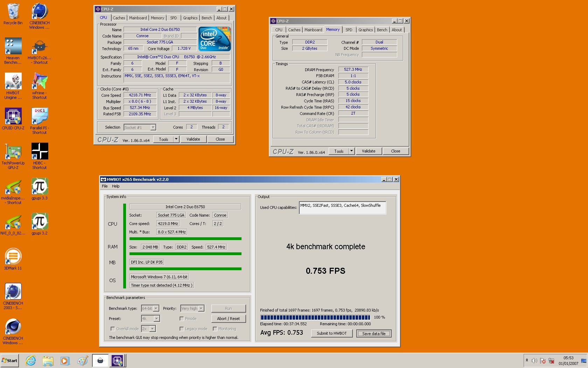Open File menu in HWBOT x265
The image size is (588, 368).
(105, 186)
